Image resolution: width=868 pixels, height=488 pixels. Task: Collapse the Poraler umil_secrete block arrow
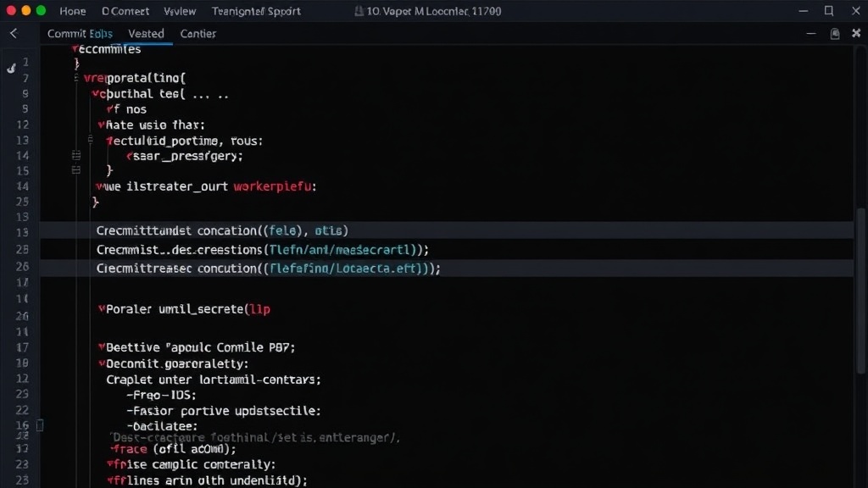point(102,308)
